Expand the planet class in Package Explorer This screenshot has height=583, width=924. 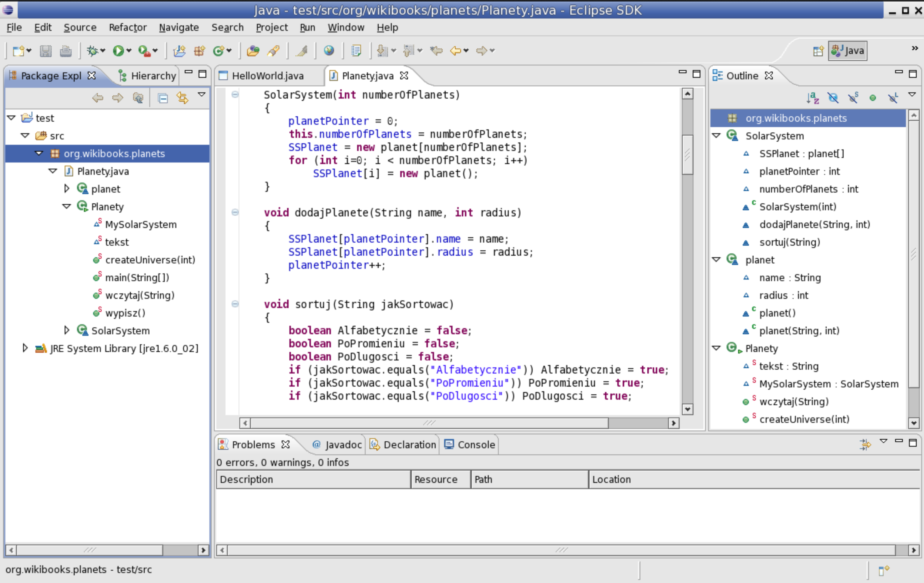pos(67,188)
